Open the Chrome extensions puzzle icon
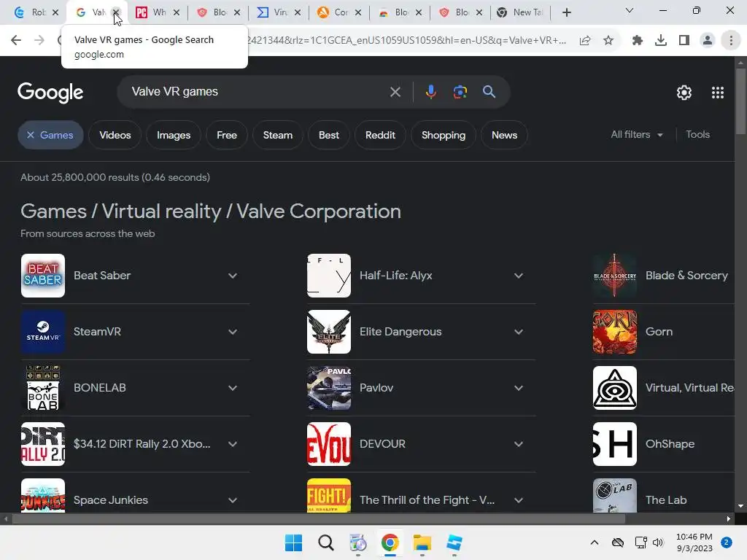747x560 pixels. tap(638, 41)
